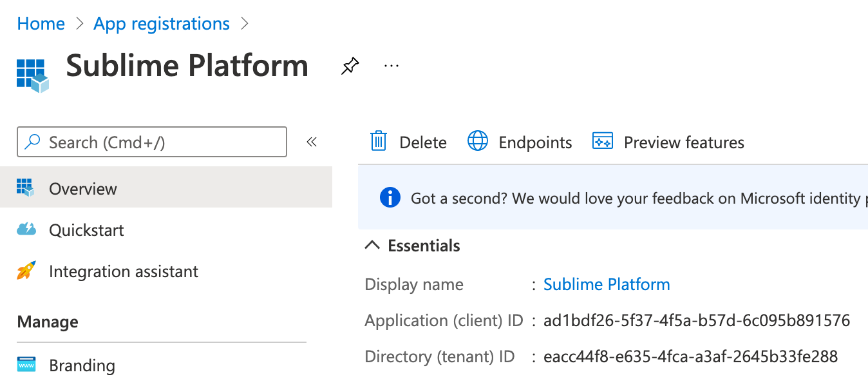868x379 pixels.
Task: Click the Delete trash can icon
Action: [379, 141]
